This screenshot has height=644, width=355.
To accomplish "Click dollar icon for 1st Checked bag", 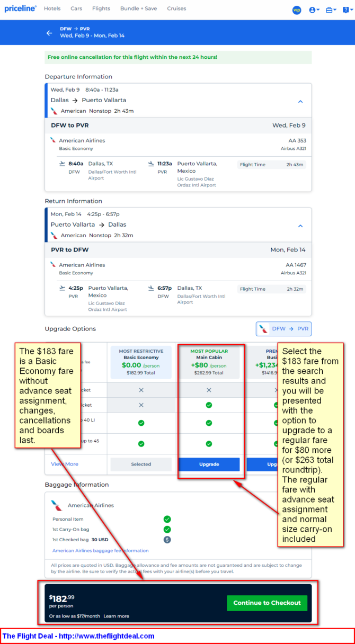I will click(x=167, y=540).
